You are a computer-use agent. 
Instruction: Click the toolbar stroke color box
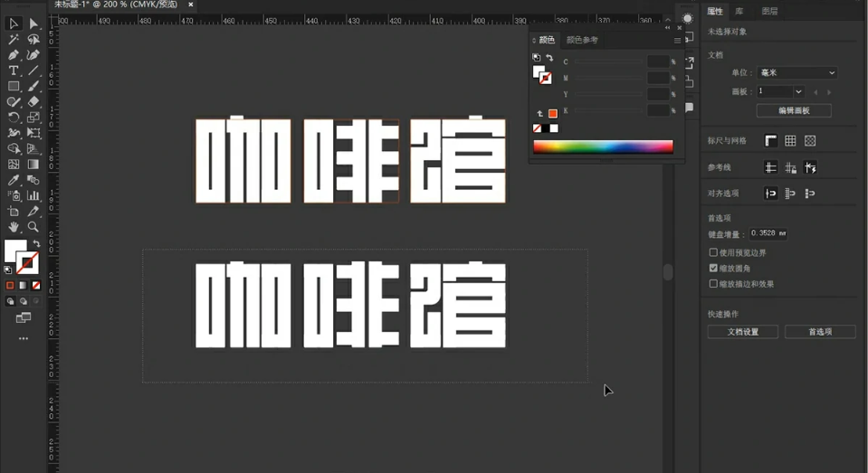pyautogui.click(x=28, y=263)
